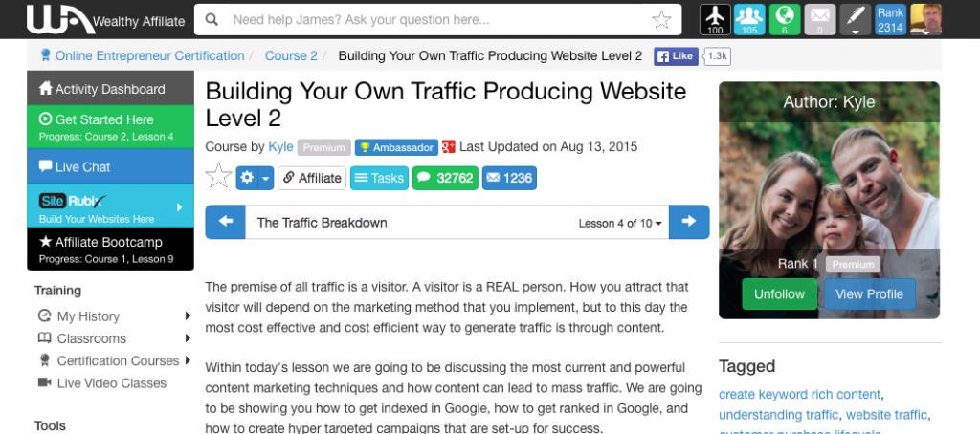Image resolution: width=980 pixels, height=434 pixels.
Task: Open the followers icon showing 105
Action: [749, 19]
